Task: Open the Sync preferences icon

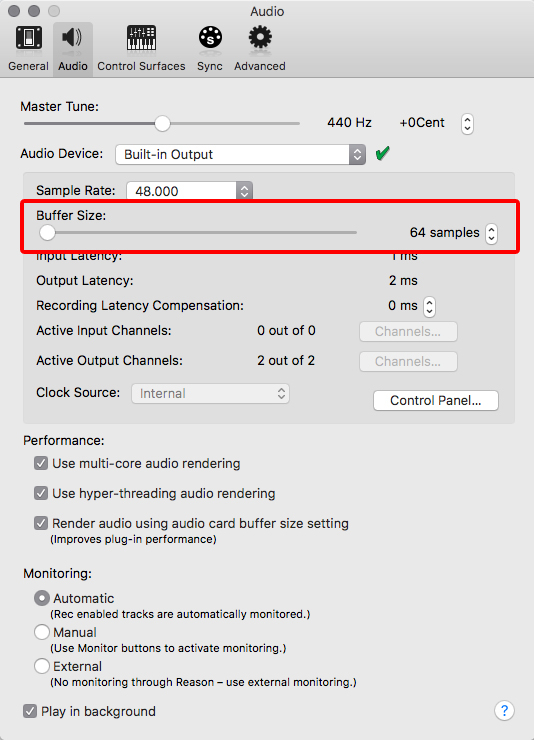Action: [210, 37]
